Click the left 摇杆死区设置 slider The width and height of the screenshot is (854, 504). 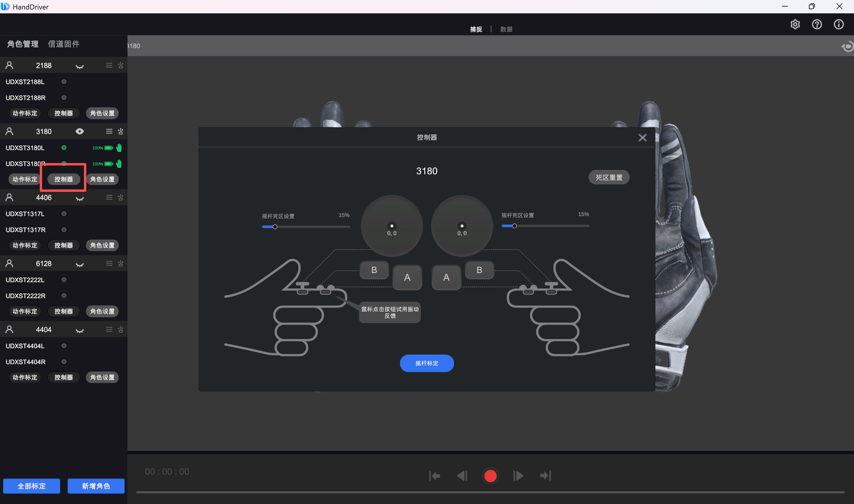click(x=275, y=227)
